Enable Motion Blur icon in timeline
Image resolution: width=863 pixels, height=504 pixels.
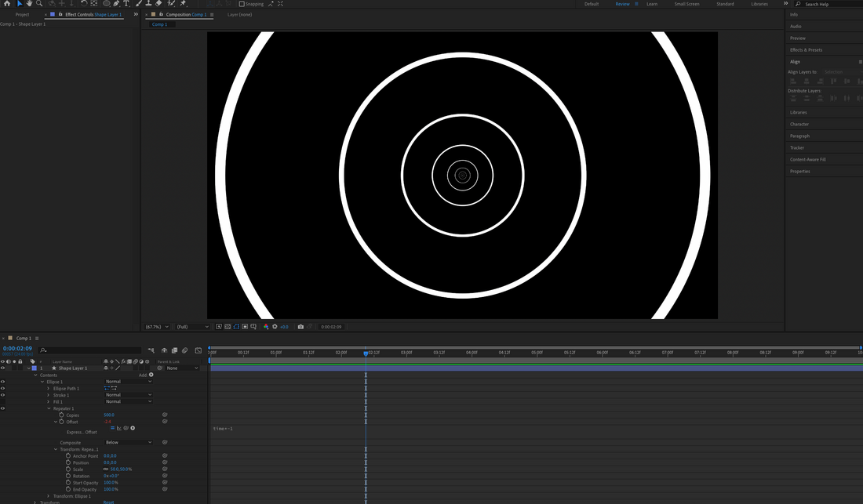pos(185,350)
